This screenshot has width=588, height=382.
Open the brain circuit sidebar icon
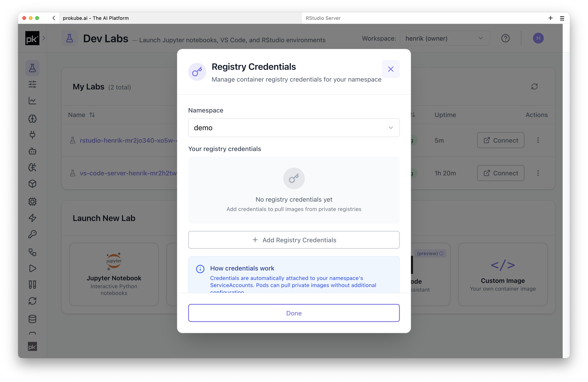click(x=32, y=167)
